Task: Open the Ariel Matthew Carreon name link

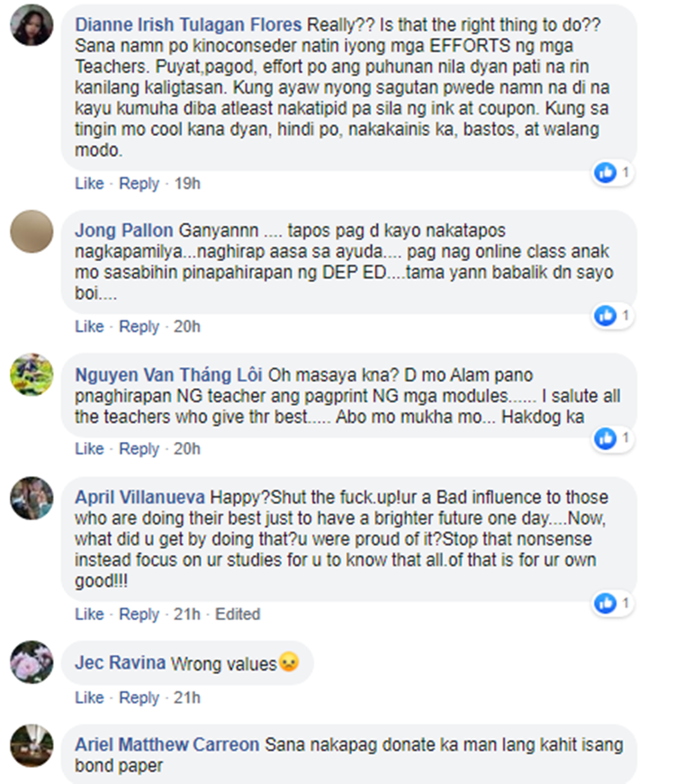Action: pyautogui.click(x=167, y=744)
